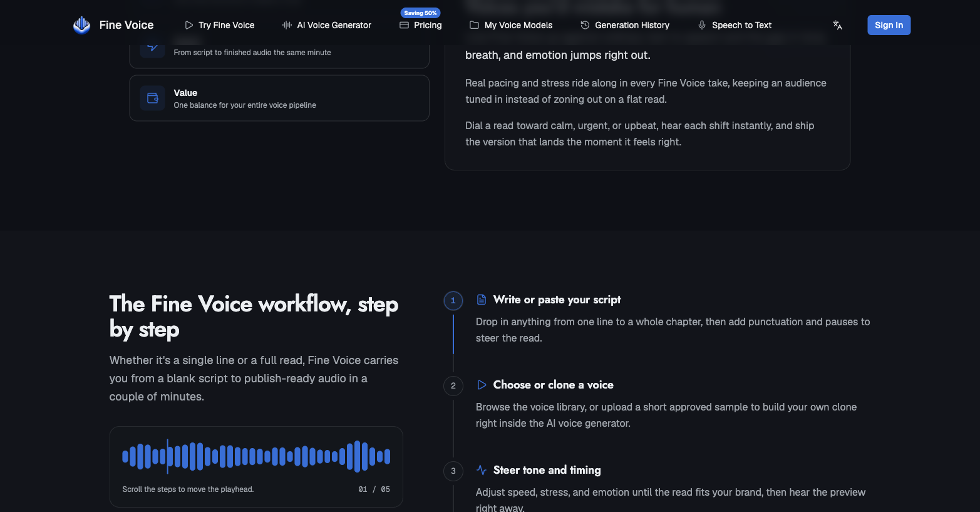Click the history clock icon

(585, 25)
